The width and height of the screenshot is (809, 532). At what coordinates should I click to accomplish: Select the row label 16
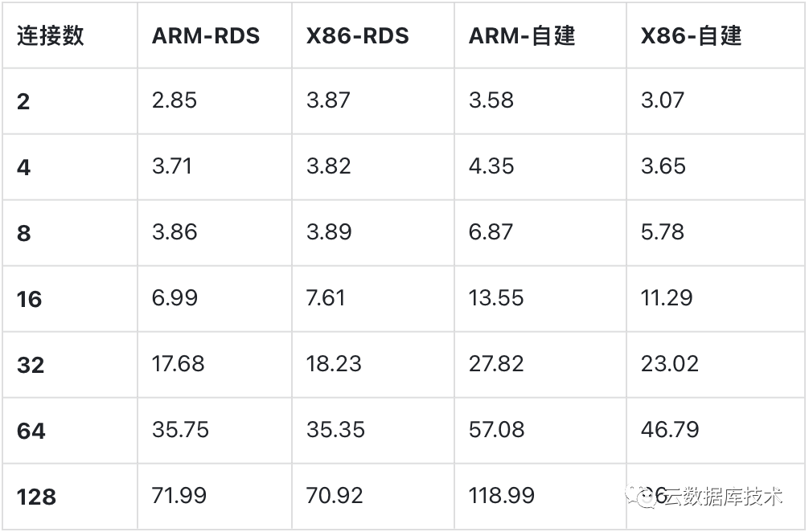point(30,299)
